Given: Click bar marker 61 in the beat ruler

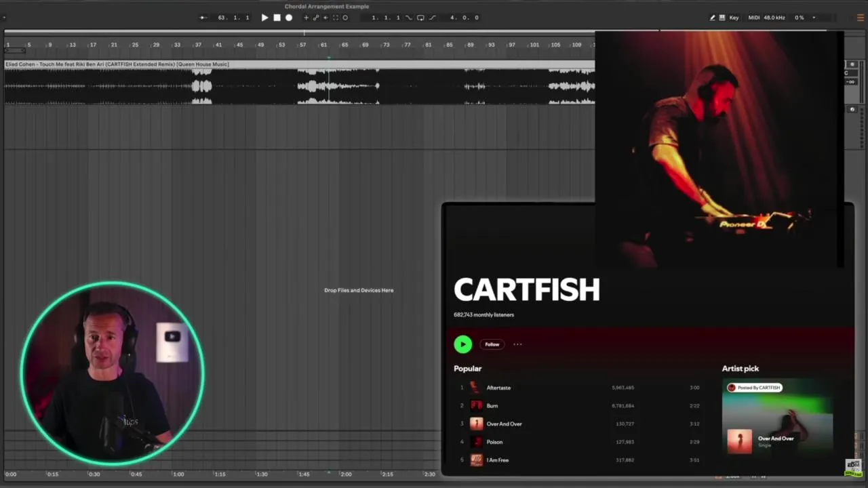Looking at the screenshot, I should coord(324,45).
